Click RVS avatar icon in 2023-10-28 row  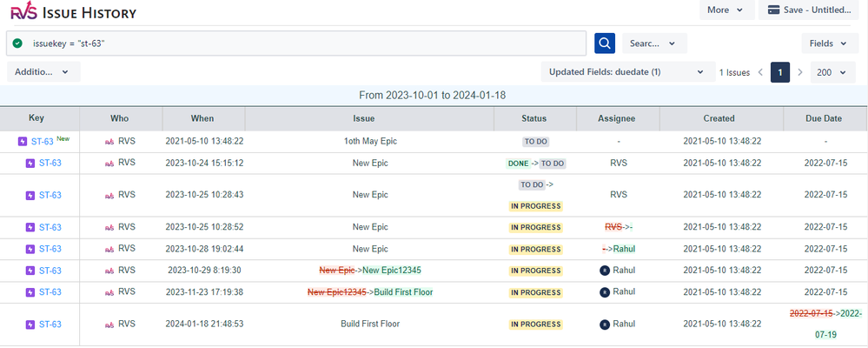click(x=109, y=250)
